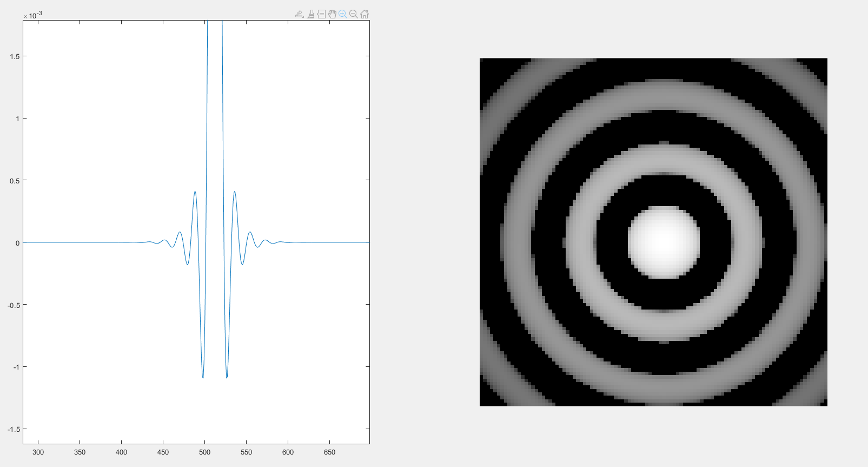Click the x-axis tick label 350
The height and width of the screenshot is (467, 868).
(x=80, y=452)
